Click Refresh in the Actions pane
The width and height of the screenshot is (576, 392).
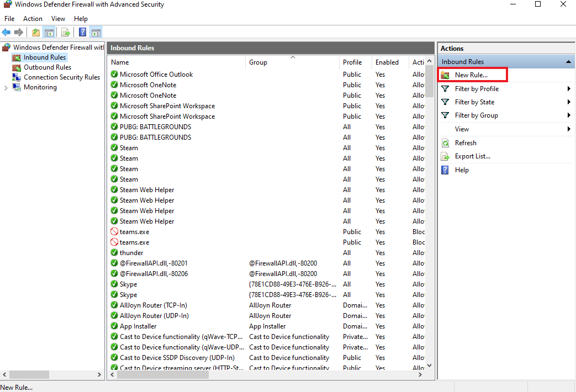click(x=466, y=144)
